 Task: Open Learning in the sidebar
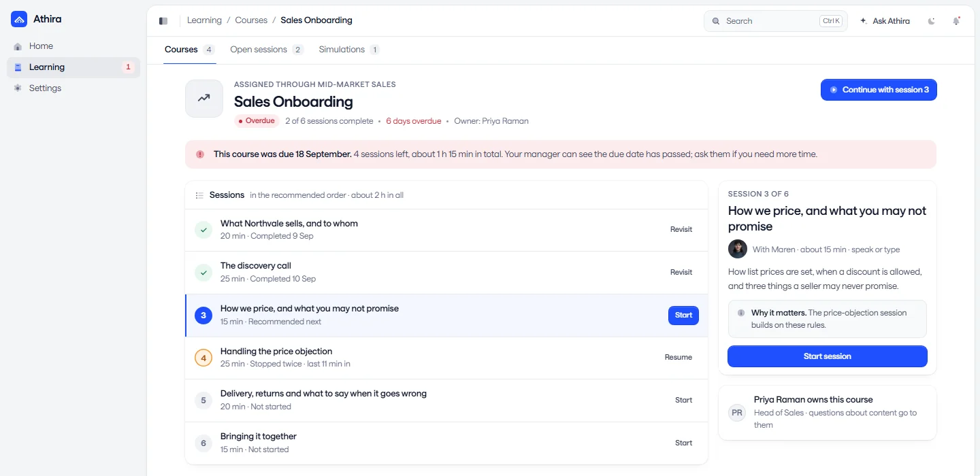click(73, 67)
